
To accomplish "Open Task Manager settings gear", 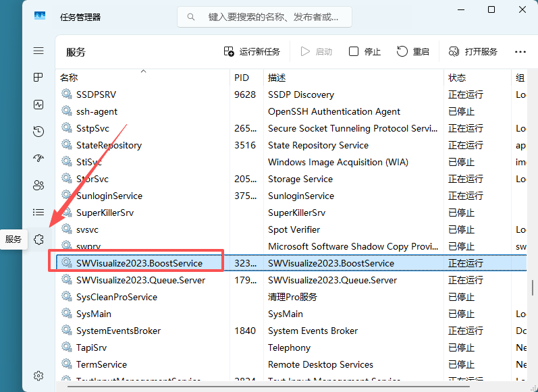I will click(38, 376).
